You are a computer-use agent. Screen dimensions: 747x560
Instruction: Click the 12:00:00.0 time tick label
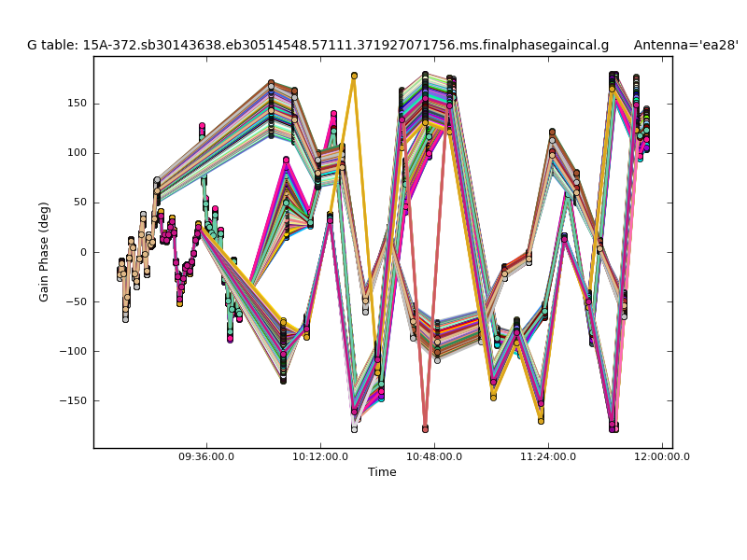(661, 456)
